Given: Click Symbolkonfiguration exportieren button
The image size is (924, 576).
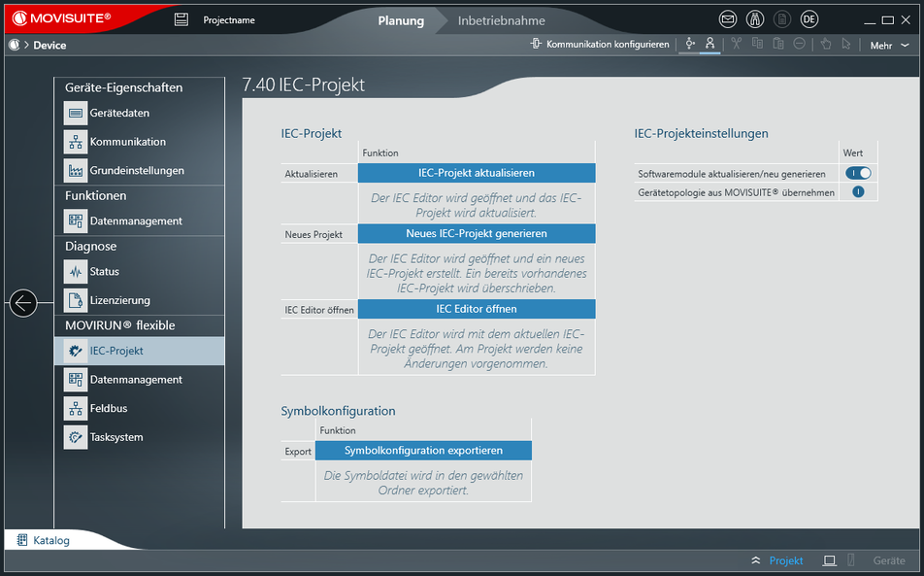Looking at the screenshot, I should coord(423,451).
